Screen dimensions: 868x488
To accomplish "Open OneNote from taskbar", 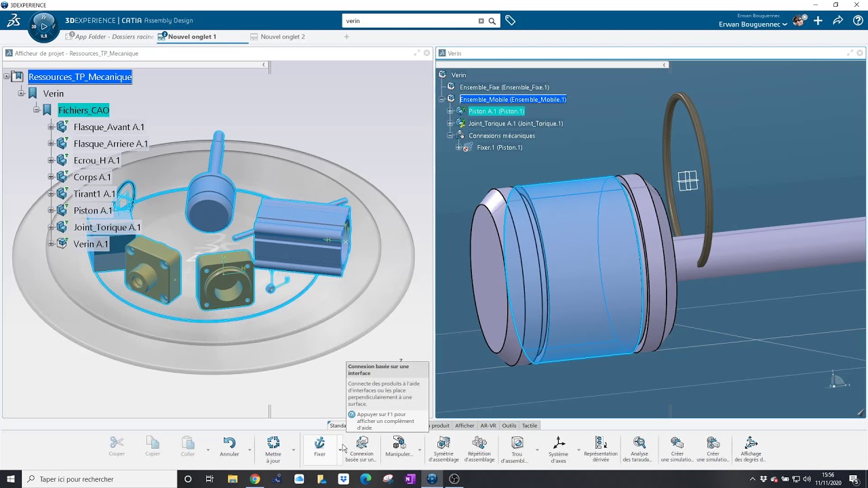I will (x=410, y=479).
